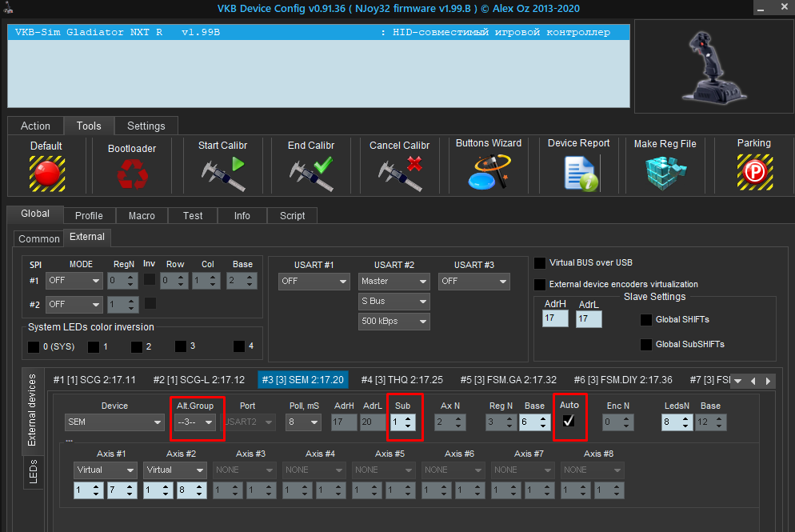Open the Buttons Wizard
Viewport: 795px width, 532px height.
pyautogui.click(x=488, y=171)
